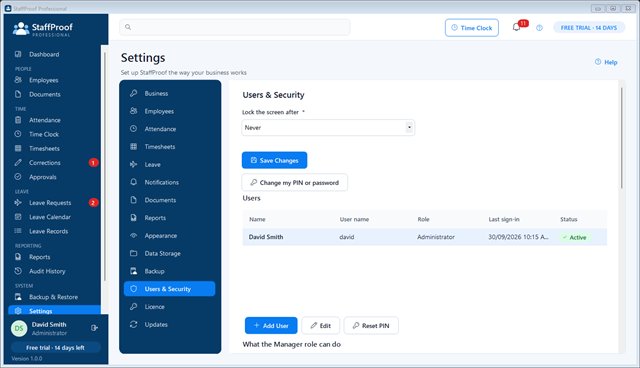
Task: Click the Employees people icon in the main sidebar
Action: tap(18, 80)
